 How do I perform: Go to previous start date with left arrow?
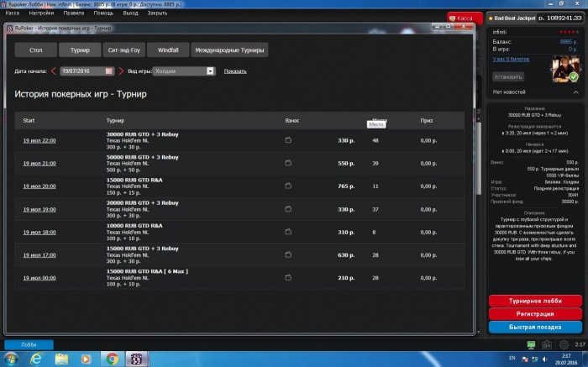tap(53, 71)
